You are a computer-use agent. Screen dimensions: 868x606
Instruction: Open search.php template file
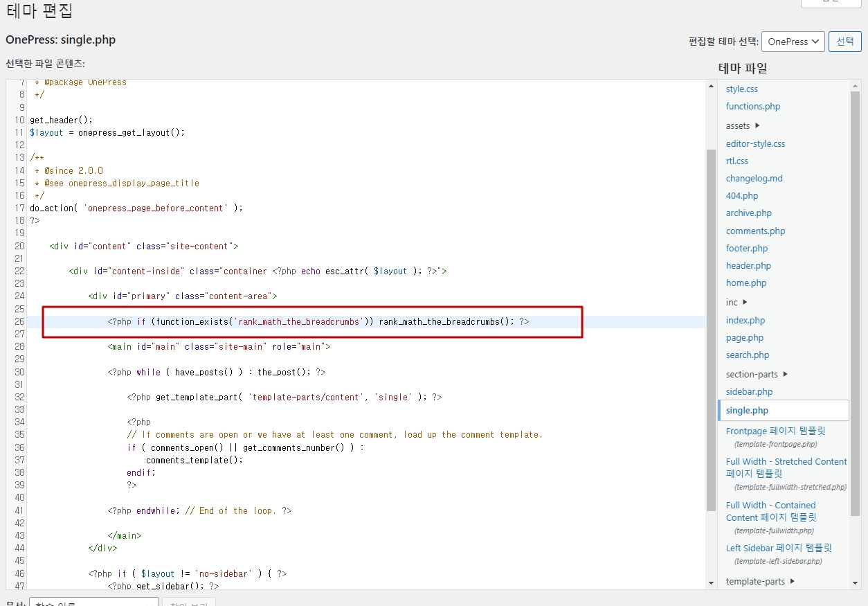point(748,355)
